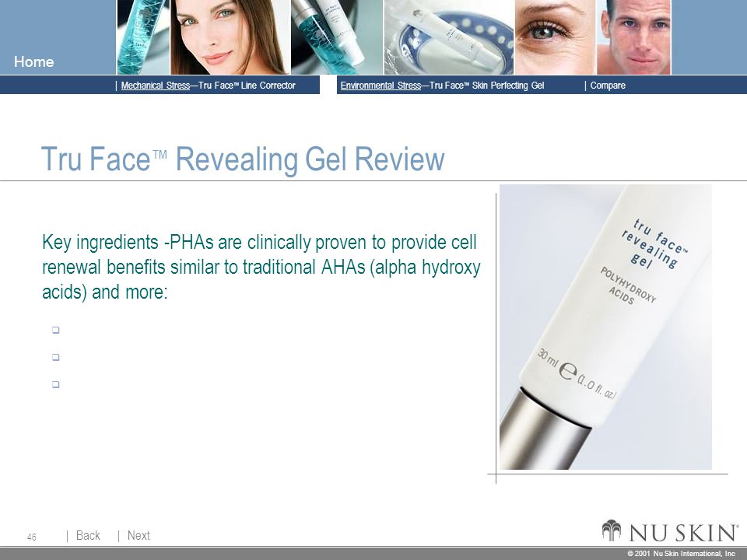Click the Key ingredients PHAs paragraph
The width and height of the screenshot is (747, 560).
pyautogui.click(x=261, y=267)
